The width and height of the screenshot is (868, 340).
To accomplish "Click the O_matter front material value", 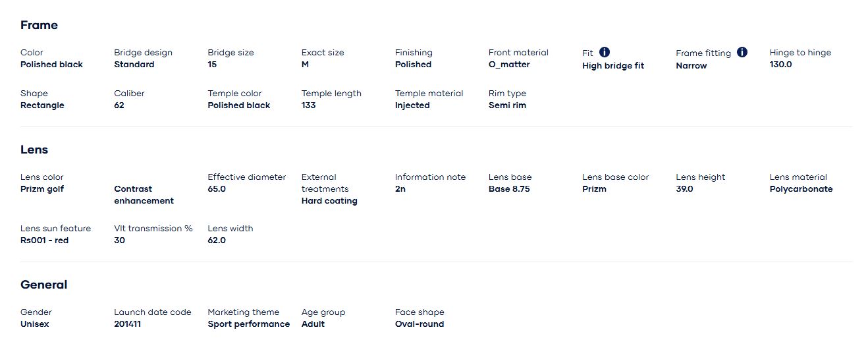I will pyautogui.click(x=509, y=65).
